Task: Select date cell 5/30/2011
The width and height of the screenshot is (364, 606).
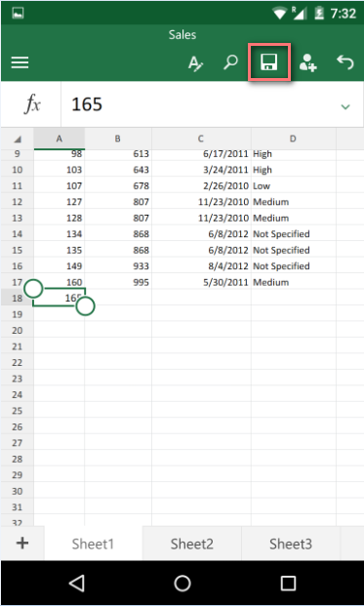Action: point(201,282)
